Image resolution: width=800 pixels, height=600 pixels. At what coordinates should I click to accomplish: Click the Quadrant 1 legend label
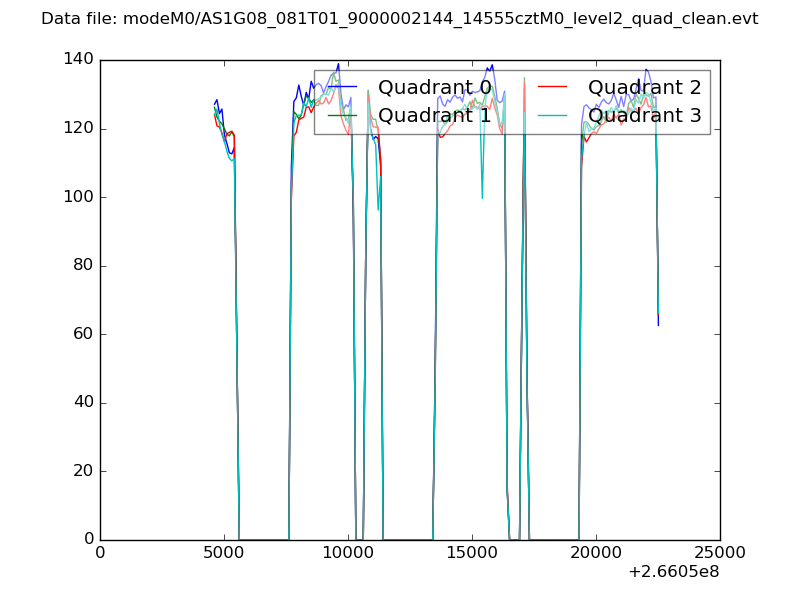(435, 116)
